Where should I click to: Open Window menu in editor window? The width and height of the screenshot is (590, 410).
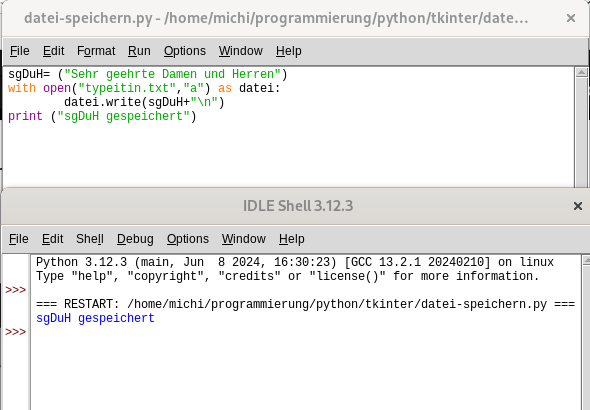(x=241, y=51)
